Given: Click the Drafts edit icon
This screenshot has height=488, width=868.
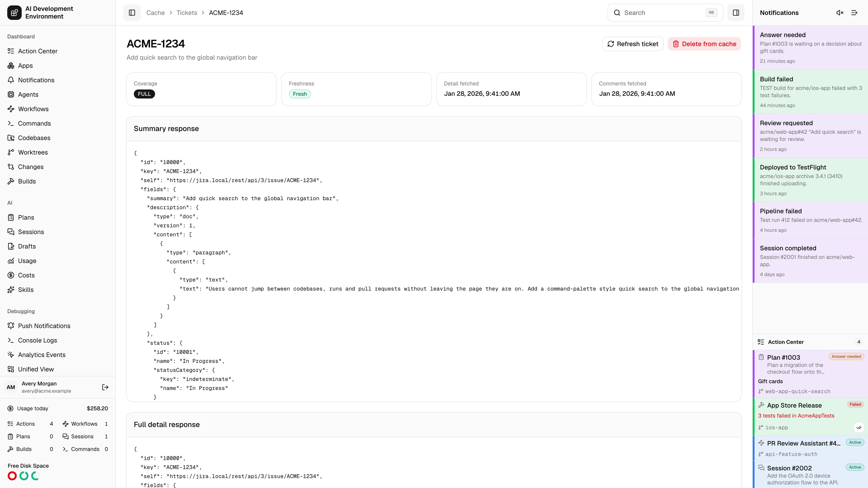Looking at the screenshot, I should (11, 246).
